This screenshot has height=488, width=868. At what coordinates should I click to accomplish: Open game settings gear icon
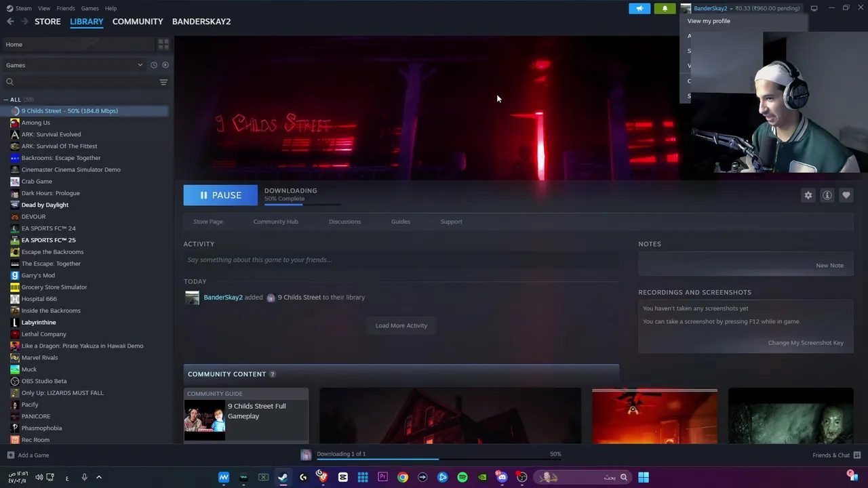point(808,195)
